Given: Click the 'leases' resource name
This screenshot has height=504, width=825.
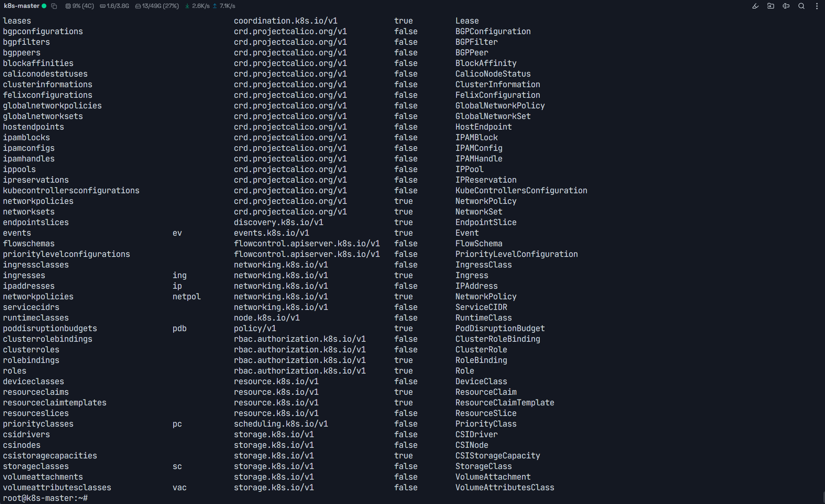Looking at the screenshot, I should coord(17,21).
